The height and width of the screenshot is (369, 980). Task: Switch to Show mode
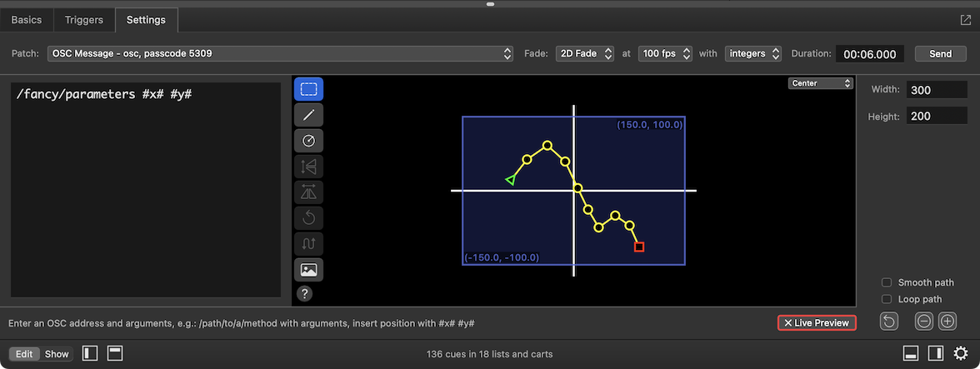click(x=57, y=354)
